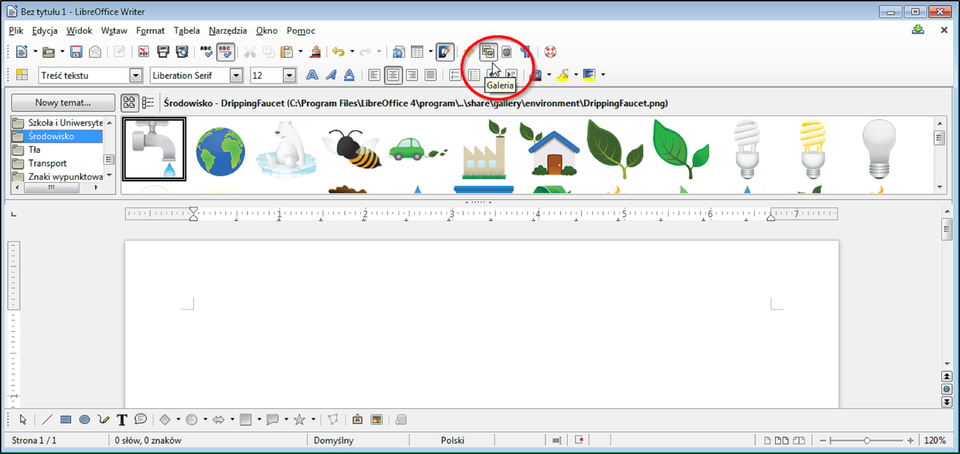This screenshot has width=960, height=454.
Task: Click the highlighting color icon
Action: tap(563, 75)
